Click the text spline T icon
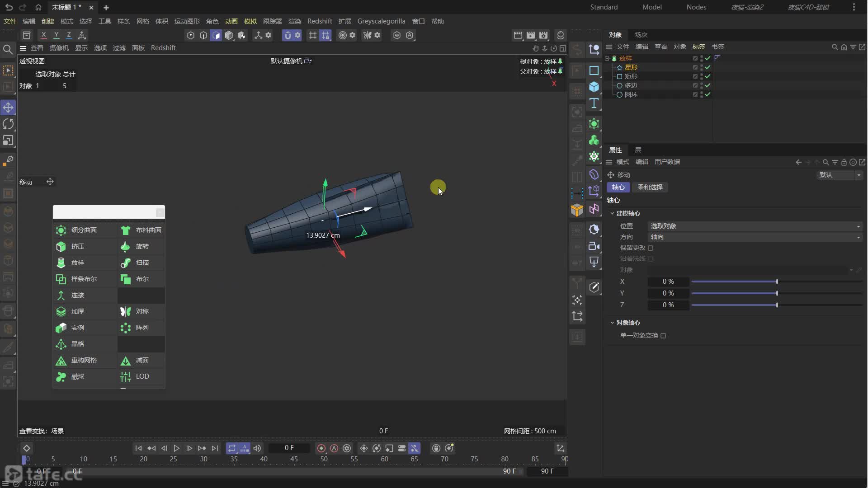The image size is (868, 488). coord(594,103)
